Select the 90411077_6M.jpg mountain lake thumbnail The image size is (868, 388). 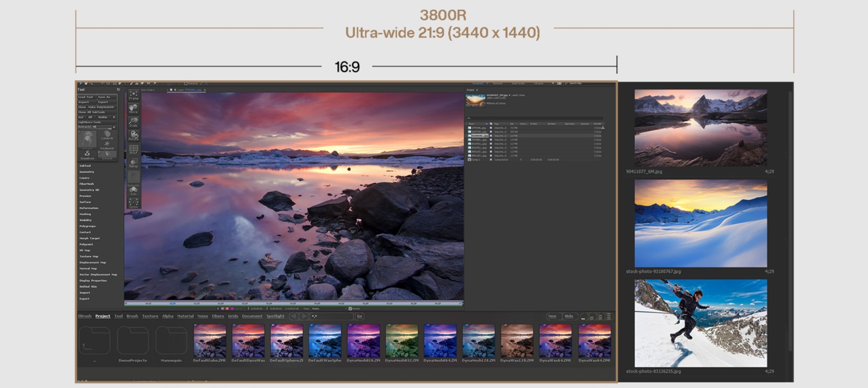700,128
